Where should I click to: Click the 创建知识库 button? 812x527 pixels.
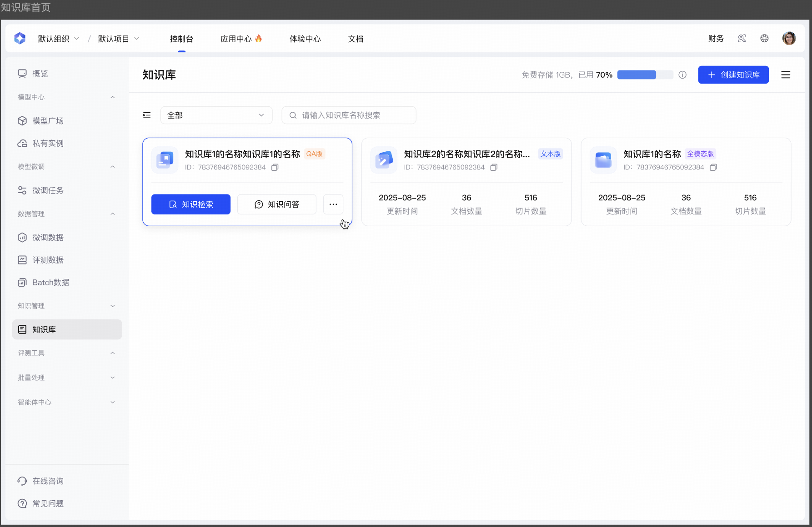tap(733, 75)
